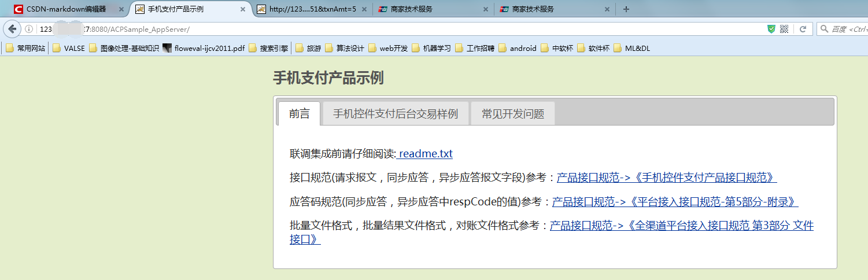The width and height of the screenshot is (868, 280).
Task: Open the 工作招聘 bookmark folder
Action: (475, 49)
